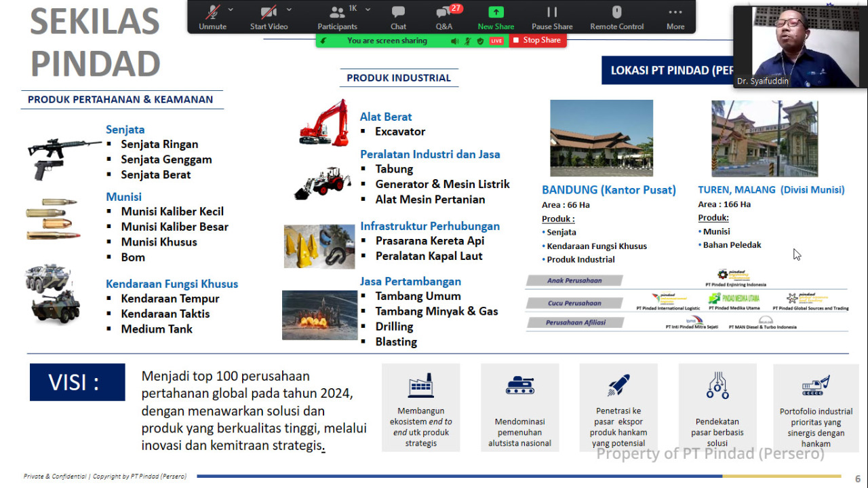The height and width of the screenshot is (488, 868).
Task: Click the security shield icon in sharing bar
Action: [480, 41]
